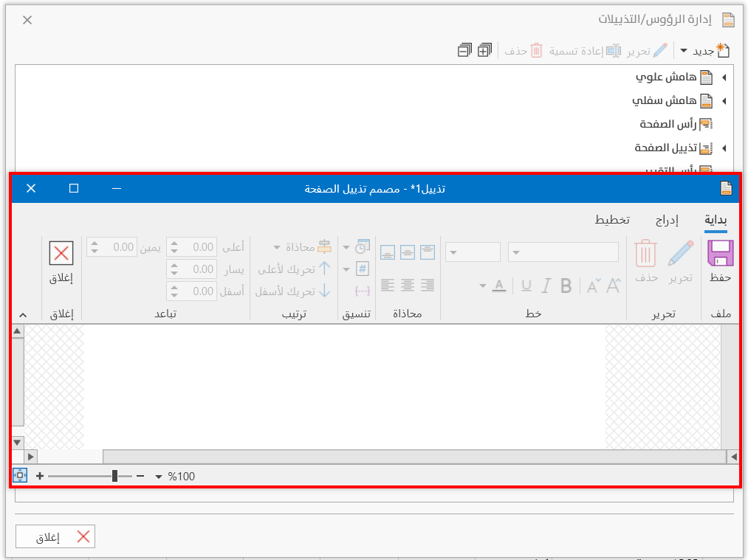The width and height of the screenshot is (748, 560).
Task: Click the zoom out minus button
Action: pos(140,476)
